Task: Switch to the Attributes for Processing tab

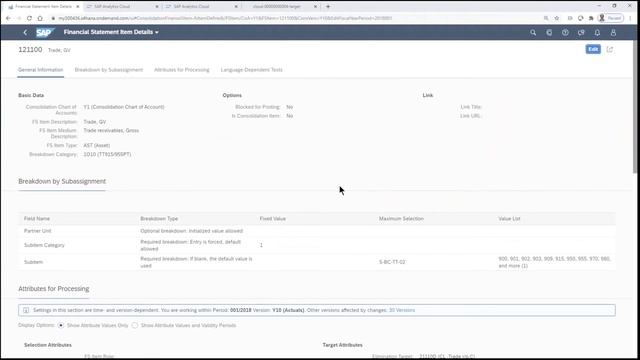Action: [182, 70]
